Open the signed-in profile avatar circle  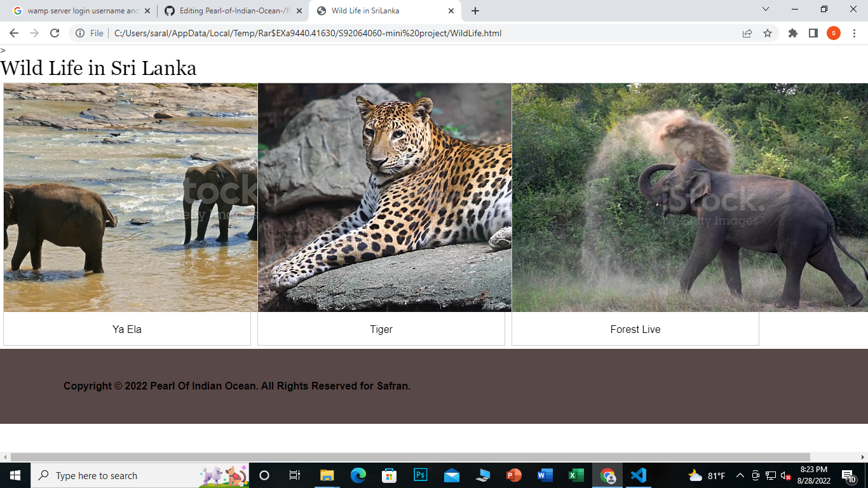tap(834, 32)
